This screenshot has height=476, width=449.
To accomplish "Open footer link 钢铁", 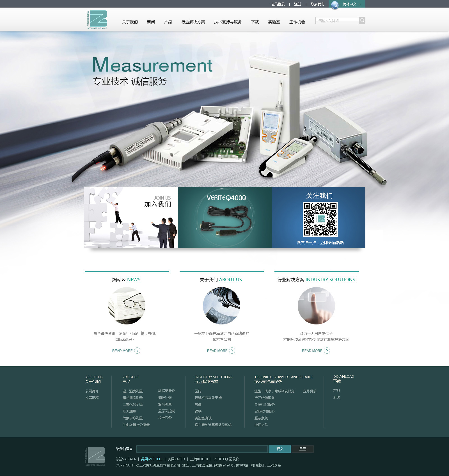I will [x=198, y=411].
